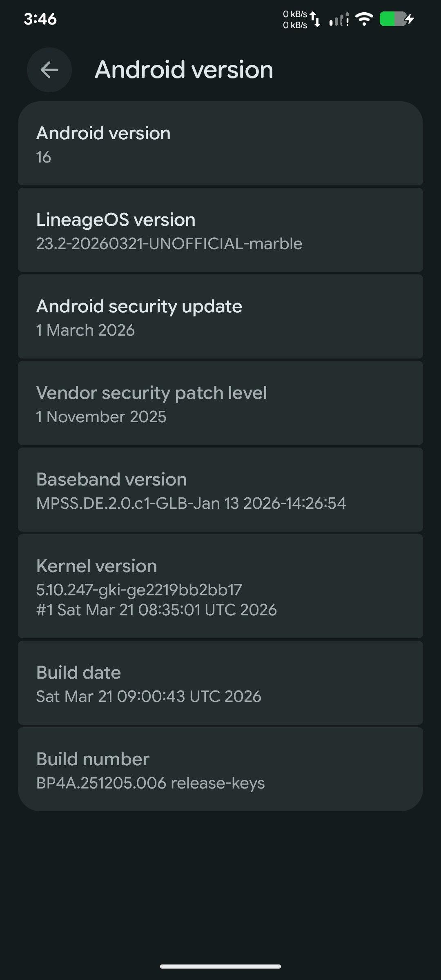Tap the Wi-Fi status icon

[364, 19]
